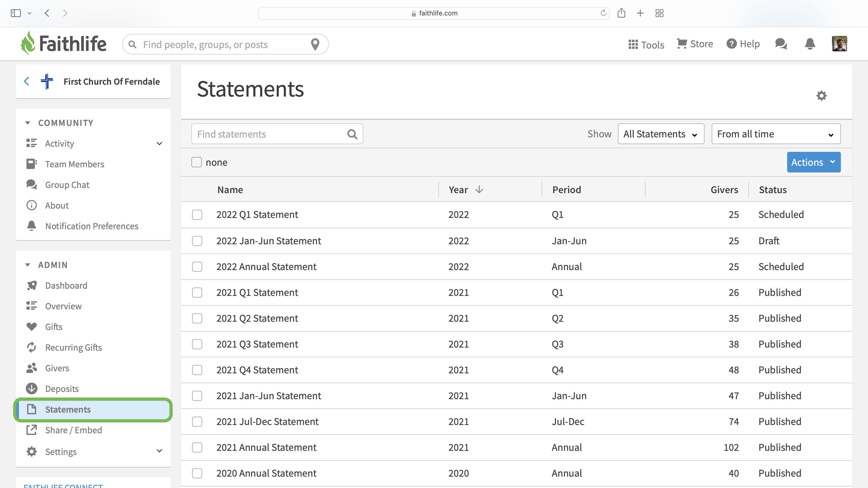The image size is (868, 488).
Task: Collapse the COMMUNITY section
Action: 28,123
